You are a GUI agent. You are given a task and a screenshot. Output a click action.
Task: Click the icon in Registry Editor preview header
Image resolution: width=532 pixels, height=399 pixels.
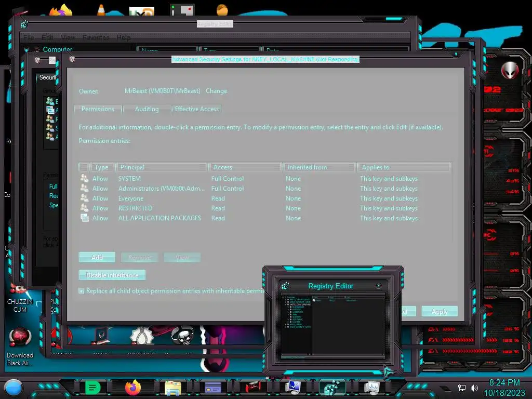click(285, 286)
